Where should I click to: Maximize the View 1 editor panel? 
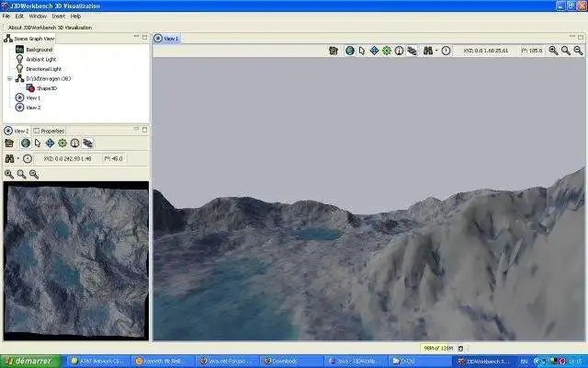point(581,37)
